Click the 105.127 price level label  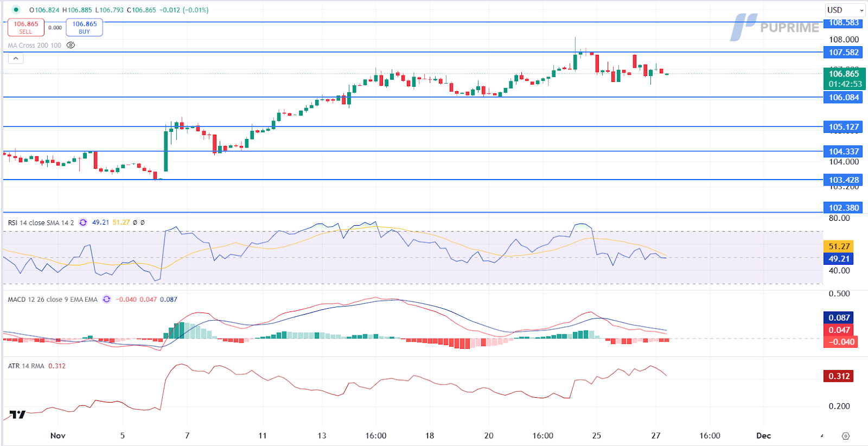tap(844, 127)
